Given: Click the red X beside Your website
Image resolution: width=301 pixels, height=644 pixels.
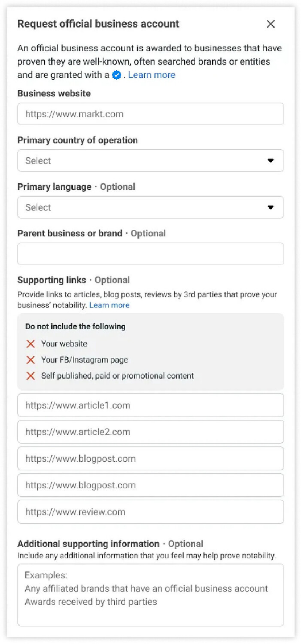Looking at the screenshot, I should click(x=31, y=344).
